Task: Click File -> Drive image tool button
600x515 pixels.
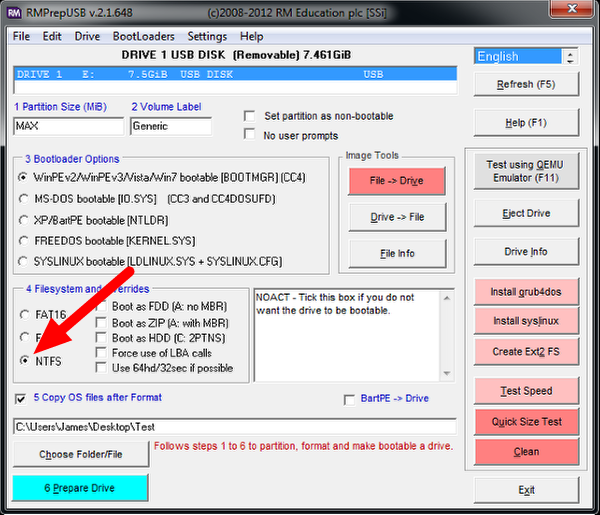Action: coord(397,181)
